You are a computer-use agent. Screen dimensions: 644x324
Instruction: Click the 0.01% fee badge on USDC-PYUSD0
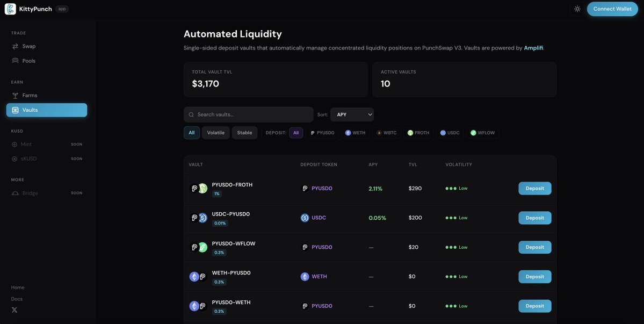tap(220, 224)
